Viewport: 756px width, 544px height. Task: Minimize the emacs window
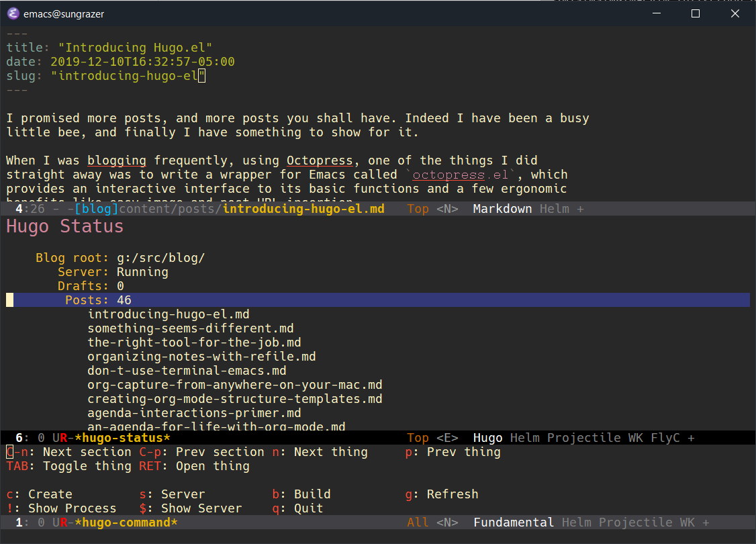point(656,13)
